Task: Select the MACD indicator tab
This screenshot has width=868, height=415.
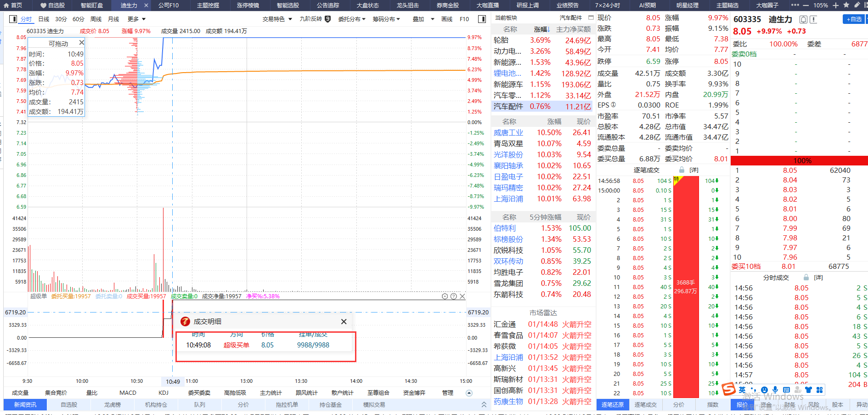Action: [128, 393]
